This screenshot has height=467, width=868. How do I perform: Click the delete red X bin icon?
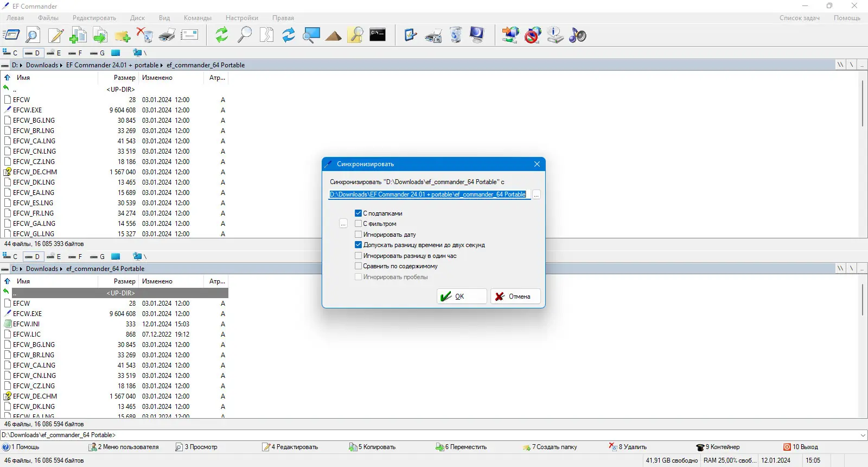[x=144, y=35]
